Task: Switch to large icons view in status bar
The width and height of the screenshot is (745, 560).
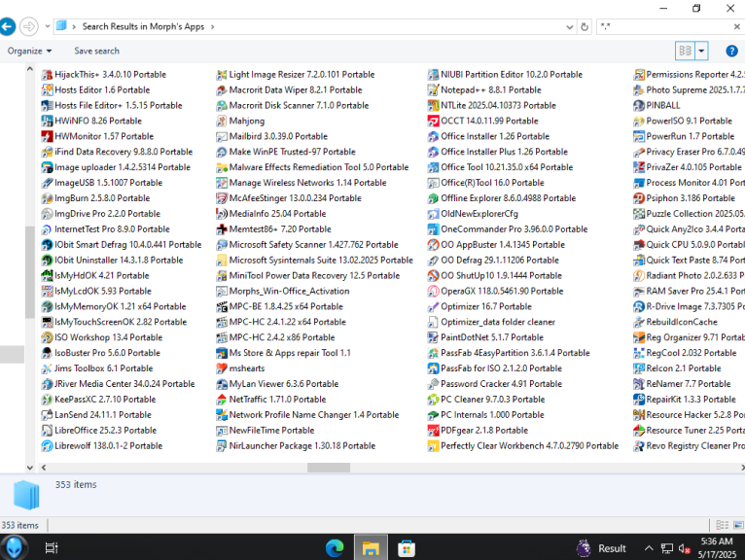Action: pyautogui.click(x=738, y=525)
